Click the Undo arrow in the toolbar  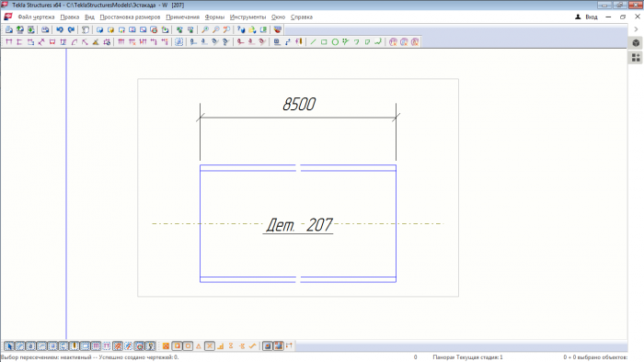(60, 29)
